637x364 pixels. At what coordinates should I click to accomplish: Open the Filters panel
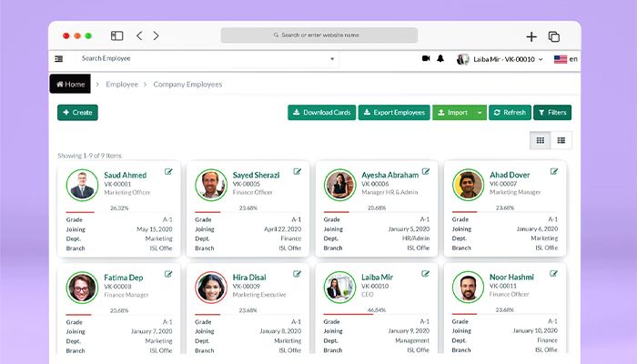(552, 113)
